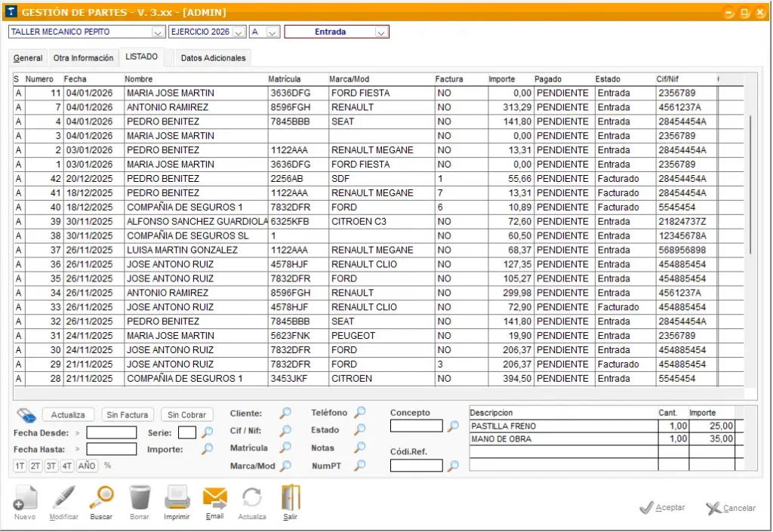Click the Fecha Desde input field
Screen dimensions: 773x532
(x=112, y=432)
